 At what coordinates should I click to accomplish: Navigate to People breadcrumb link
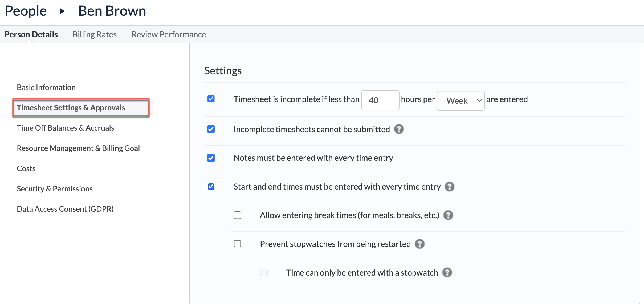(x=26, y=11)
